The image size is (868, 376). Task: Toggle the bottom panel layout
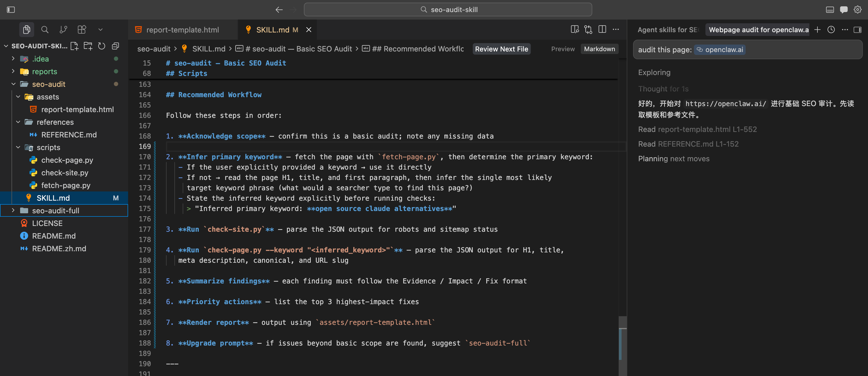830,9
